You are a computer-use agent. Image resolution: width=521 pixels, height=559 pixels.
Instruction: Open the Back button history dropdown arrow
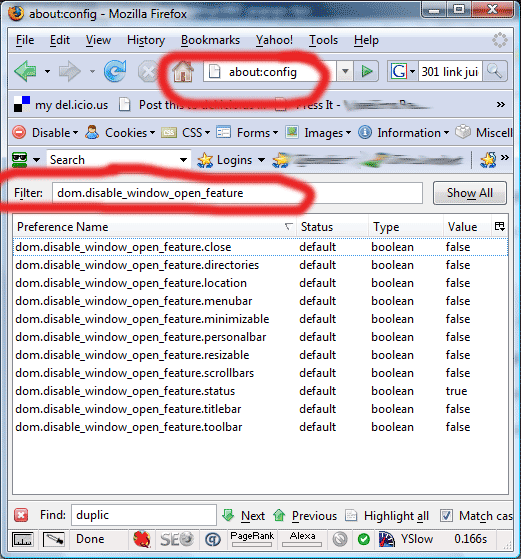[x=47, y=72]
